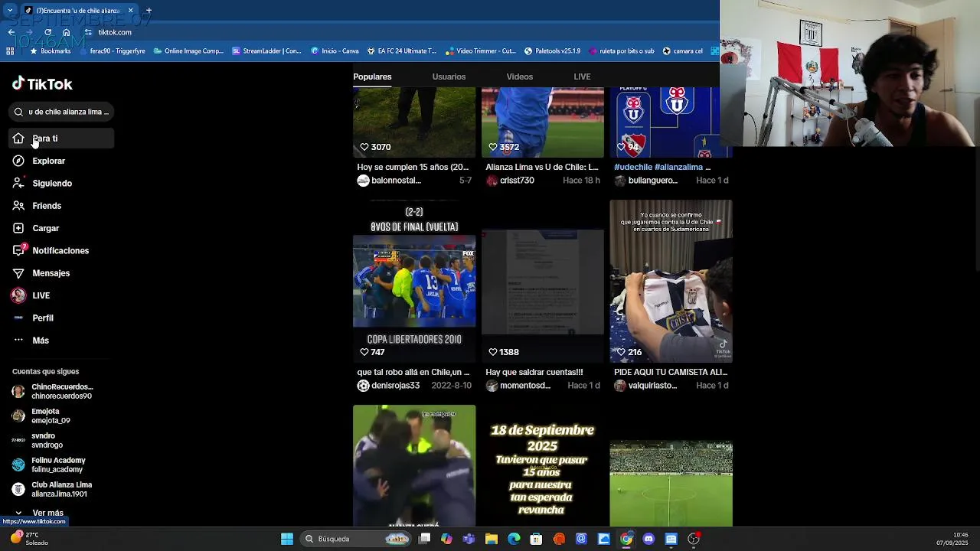Open Windows Start menu
980x551 pixels.
tap(286, 539)
